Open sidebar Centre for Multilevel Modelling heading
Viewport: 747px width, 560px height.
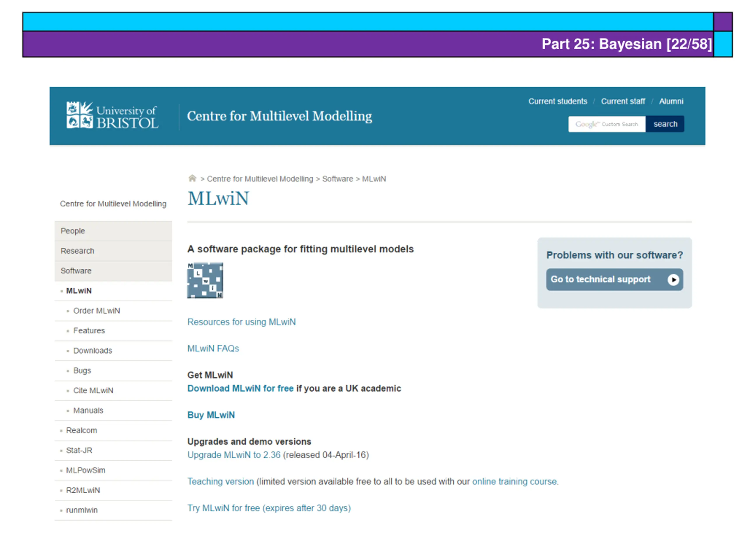pos(113,204)
